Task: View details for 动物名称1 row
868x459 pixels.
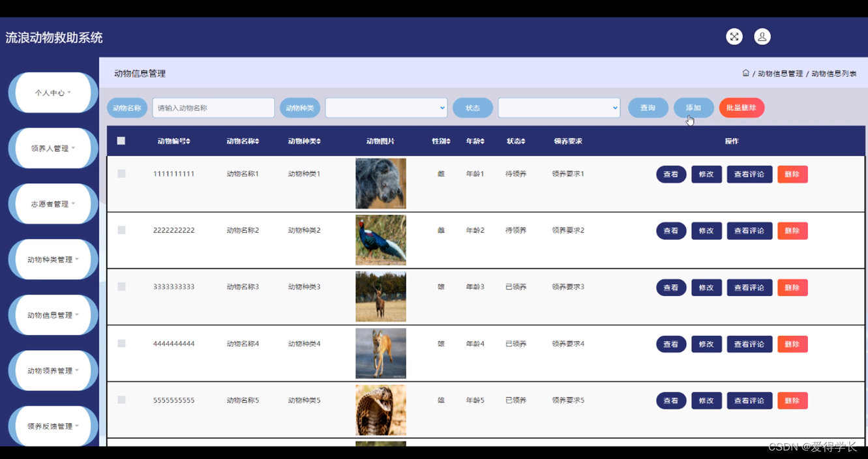Action: tap(671, 174)
